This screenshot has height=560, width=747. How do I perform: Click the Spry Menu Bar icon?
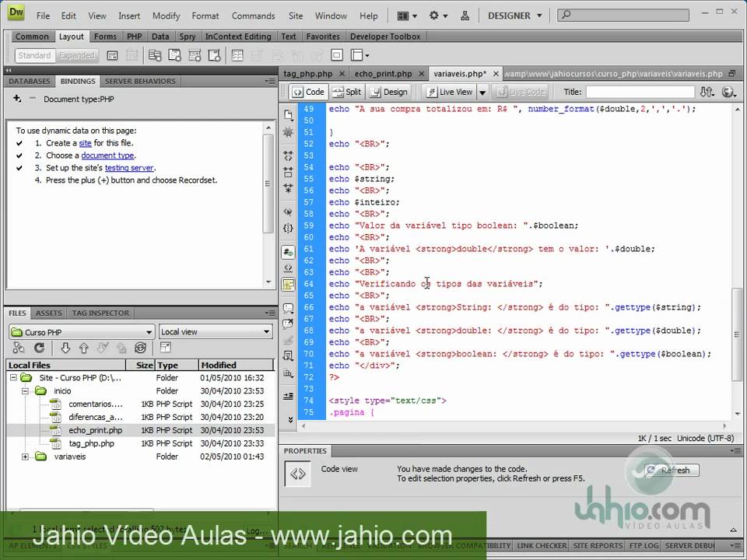point(154,55)
